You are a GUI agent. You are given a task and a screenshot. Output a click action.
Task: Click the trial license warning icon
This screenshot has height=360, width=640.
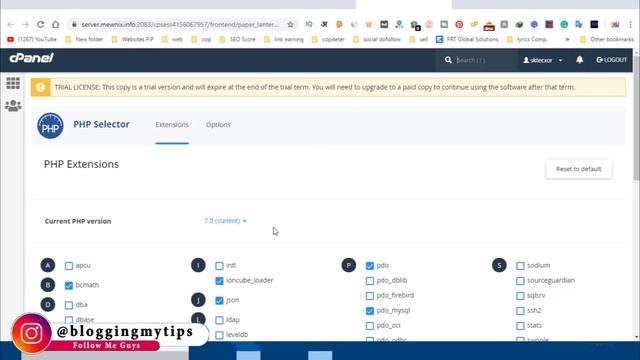pos(40,87)
